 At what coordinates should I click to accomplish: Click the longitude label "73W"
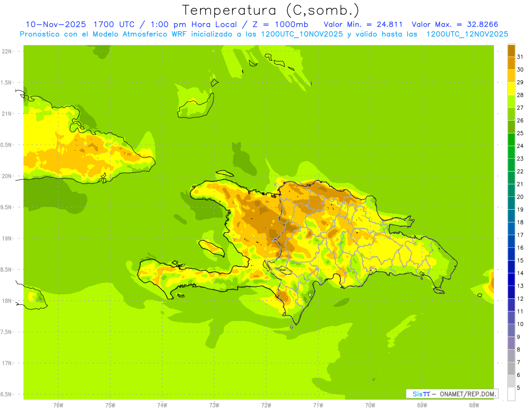(x=214, y=405)
